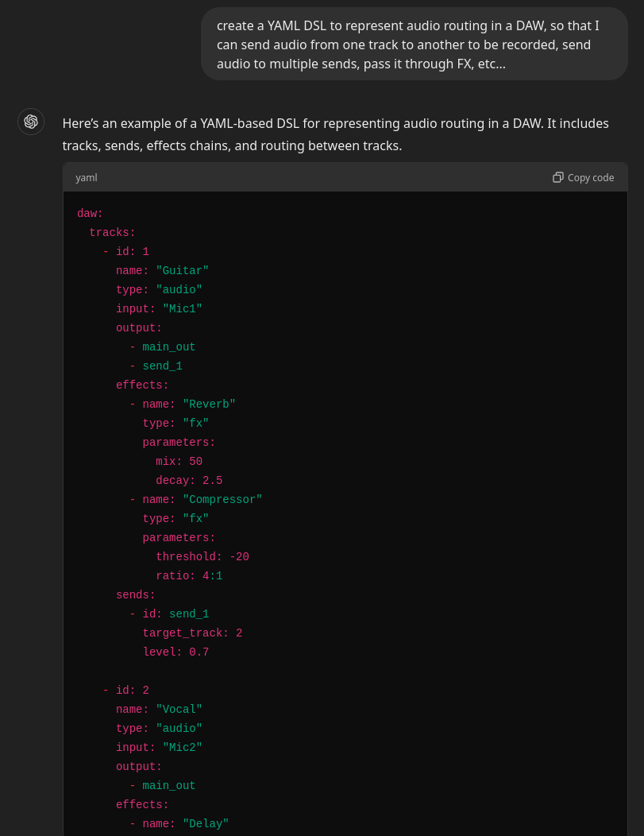Click the "ratio: 4:1" line

[x=189, y=576]
